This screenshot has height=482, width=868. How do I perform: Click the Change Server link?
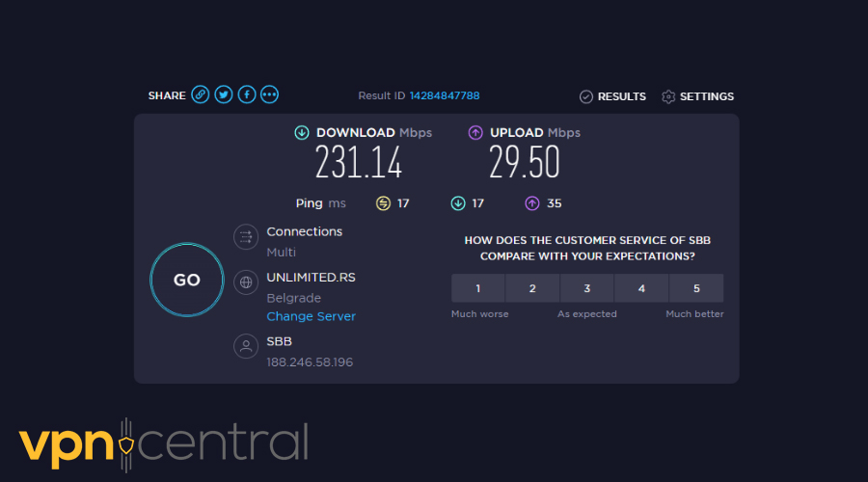pyautogui.click(x=311, y=316)
